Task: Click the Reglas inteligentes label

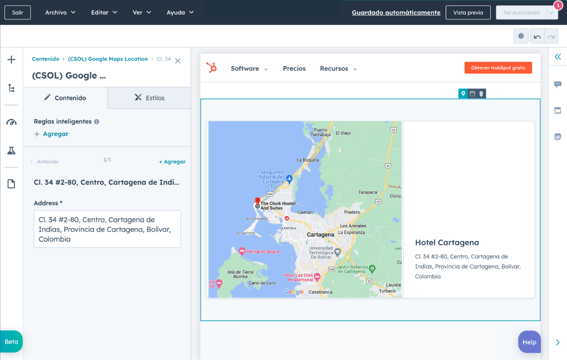Action: [x=63, y=121]
